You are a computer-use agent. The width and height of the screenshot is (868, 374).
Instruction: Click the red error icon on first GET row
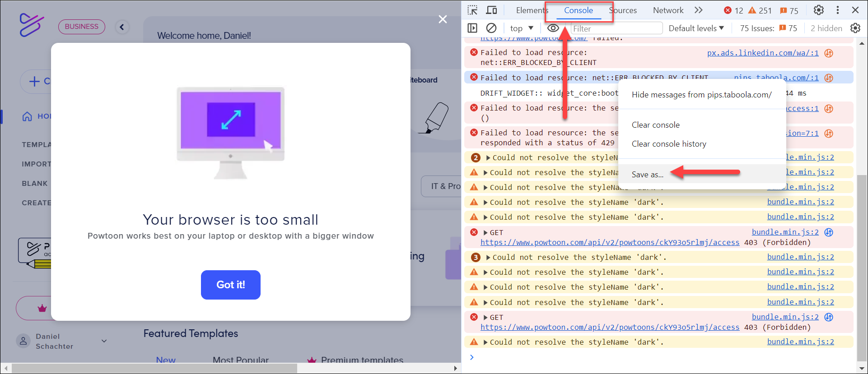pos(474,232)
